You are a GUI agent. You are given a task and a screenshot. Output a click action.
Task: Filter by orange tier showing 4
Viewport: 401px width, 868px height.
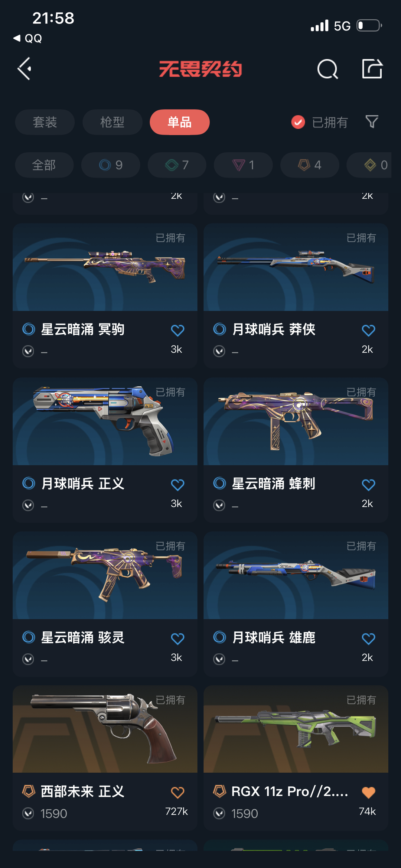pos(310,165)
